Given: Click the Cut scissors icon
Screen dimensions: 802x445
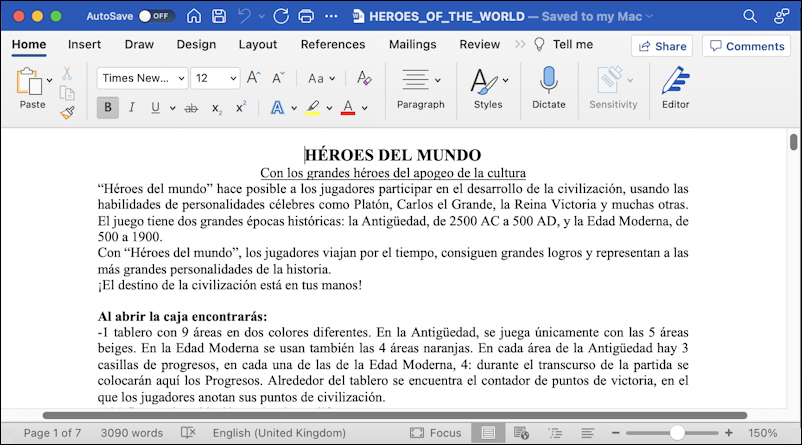Looking at the screenshot, I should (67, 73).
